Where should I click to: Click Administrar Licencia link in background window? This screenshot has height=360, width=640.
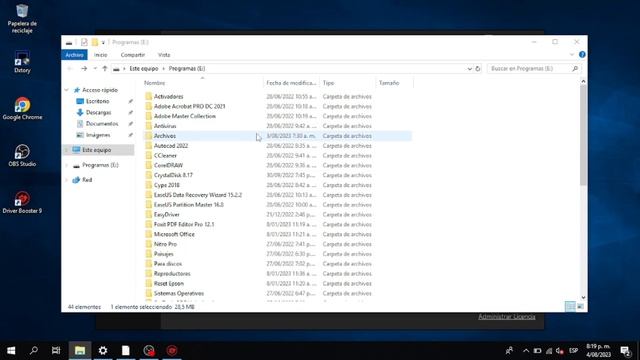point(507,317)
